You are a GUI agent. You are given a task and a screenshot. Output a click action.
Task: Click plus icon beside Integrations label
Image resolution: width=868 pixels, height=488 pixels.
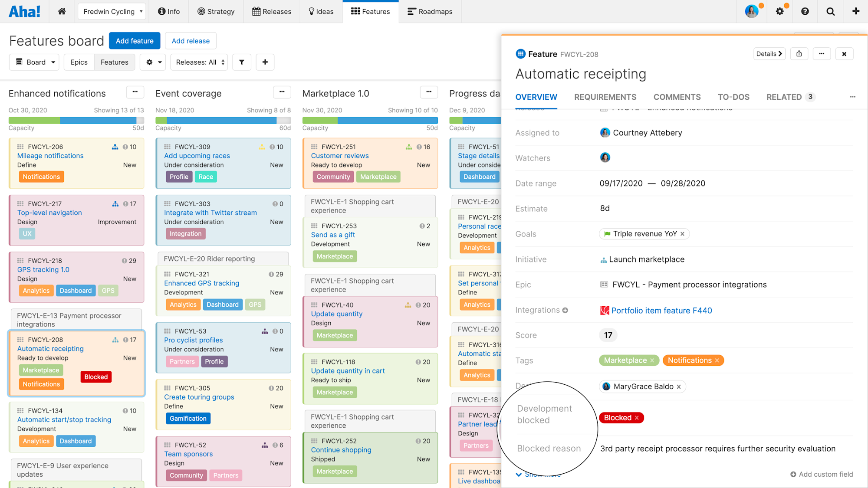point(565,310)
